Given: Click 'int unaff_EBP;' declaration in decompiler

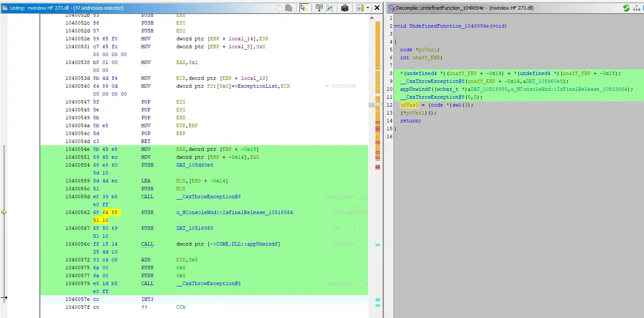Looking at the screenshot, I should point(421,57).
